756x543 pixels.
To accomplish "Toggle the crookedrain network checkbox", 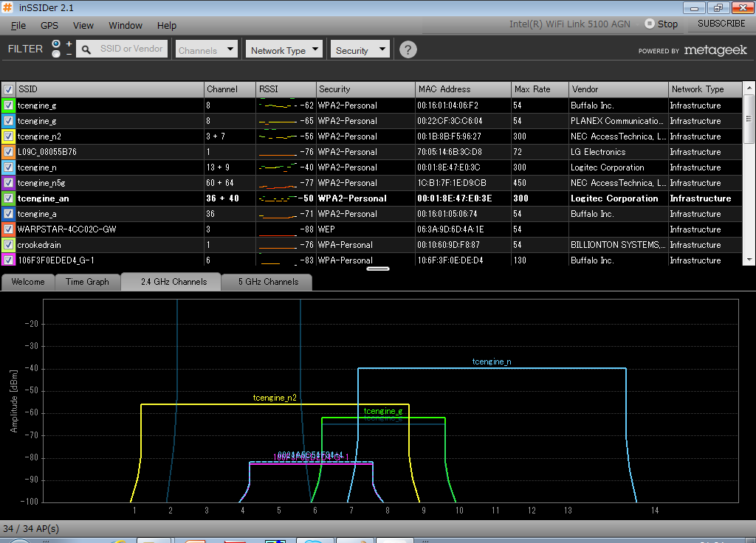I will (8, 245).
